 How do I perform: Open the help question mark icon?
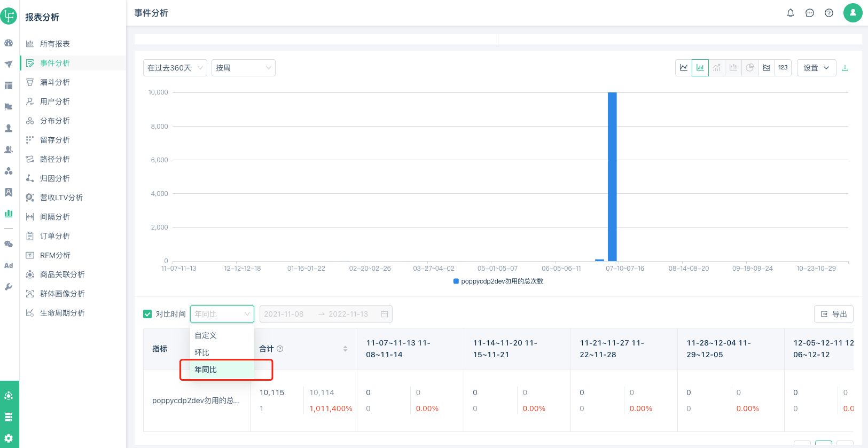click(x=829, y=13)
